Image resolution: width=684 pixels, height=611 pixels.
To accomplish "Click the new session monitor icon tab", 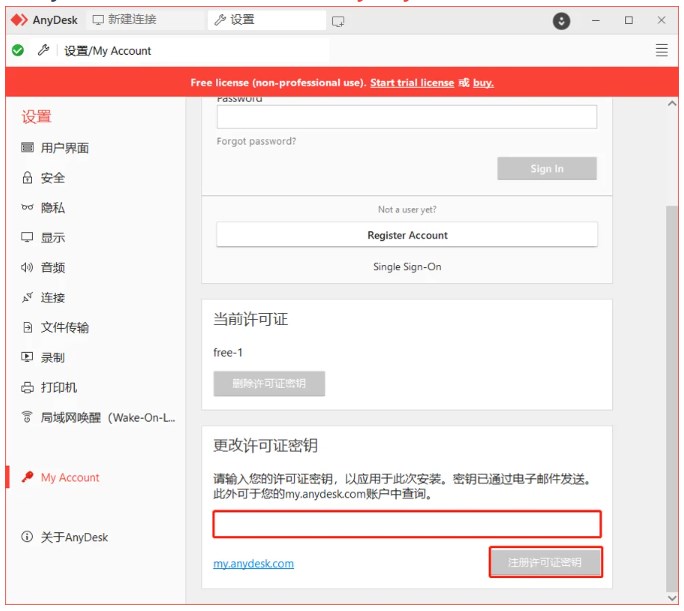I will click(x=338, y=21).
